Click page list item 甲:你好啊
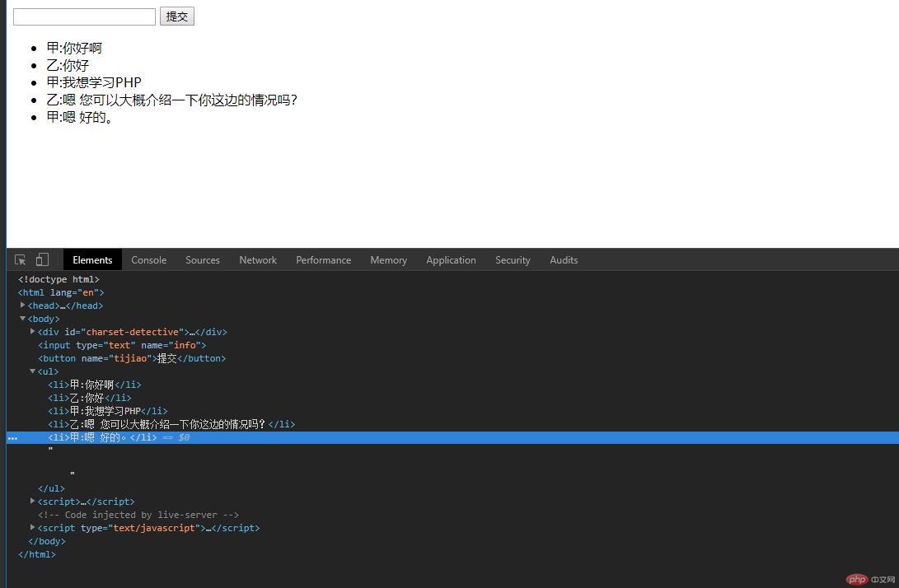The image size is (899, 588). coord(74,48)
